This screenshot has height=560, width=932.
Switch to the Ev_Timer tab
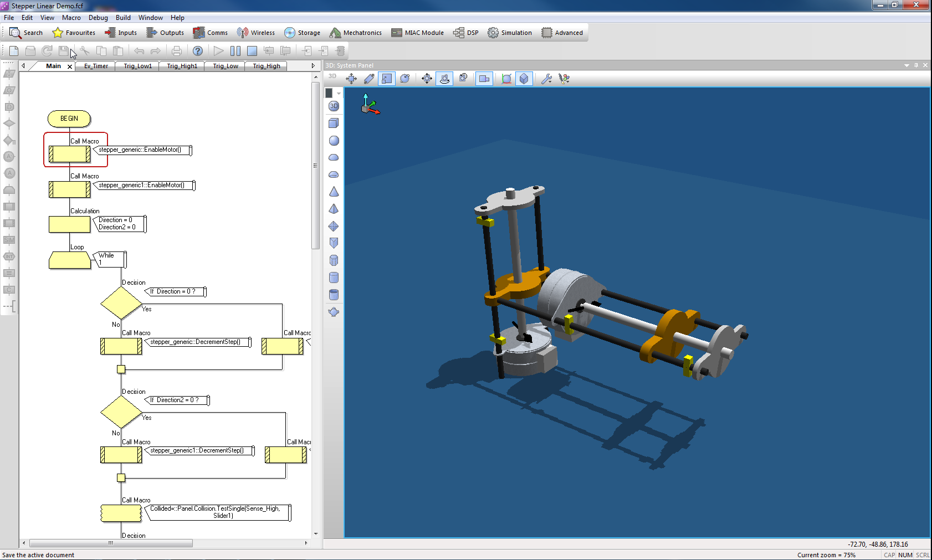(x=96, y=66)
